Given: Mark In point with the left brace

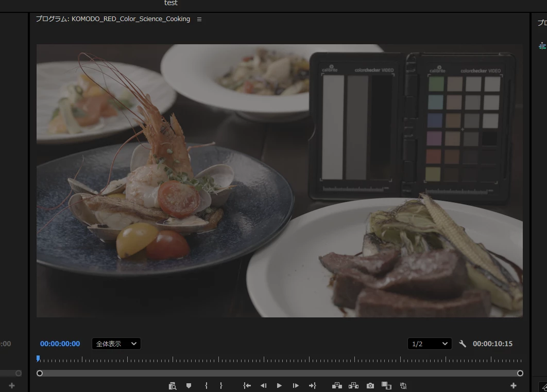Looking at the screenshot, I should (206, 385).
